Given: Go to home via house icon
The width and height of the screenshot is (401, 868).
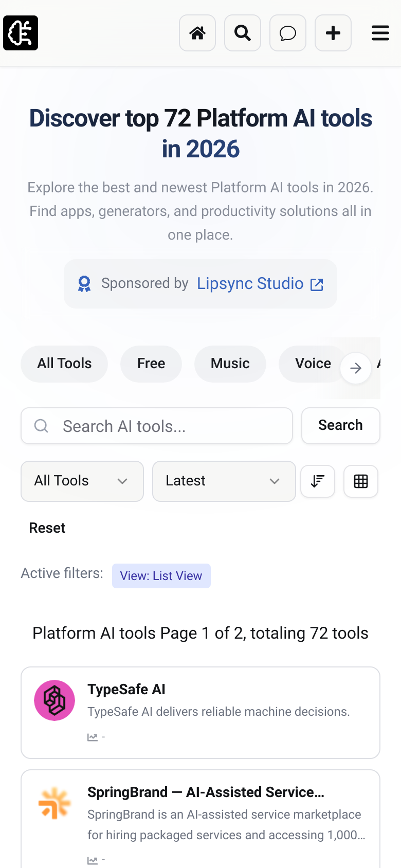Looking at the screenshot, I should (197, 33).
